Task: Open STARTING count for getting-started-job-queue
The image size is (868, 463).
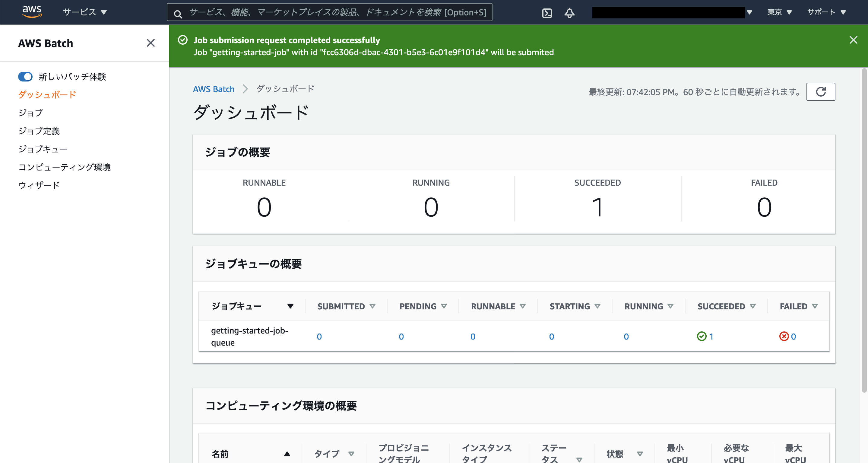Action: (551, 337)
